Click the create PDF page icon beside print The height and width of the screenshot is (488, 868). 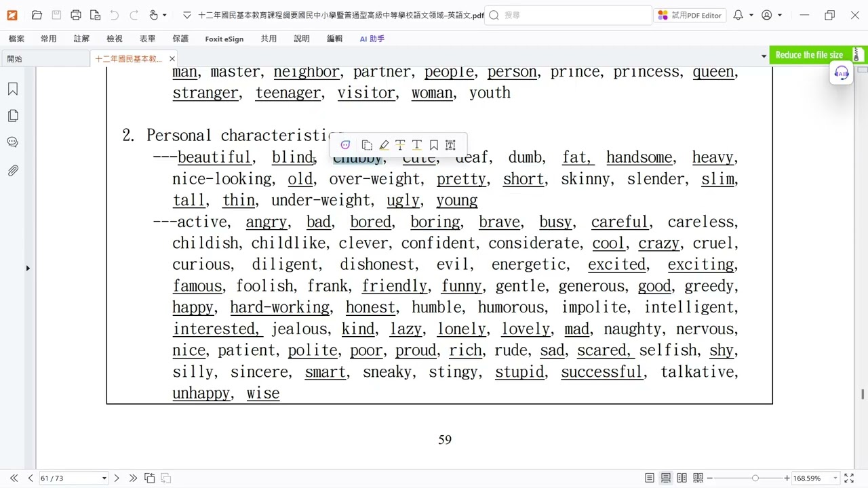(95, 15)
